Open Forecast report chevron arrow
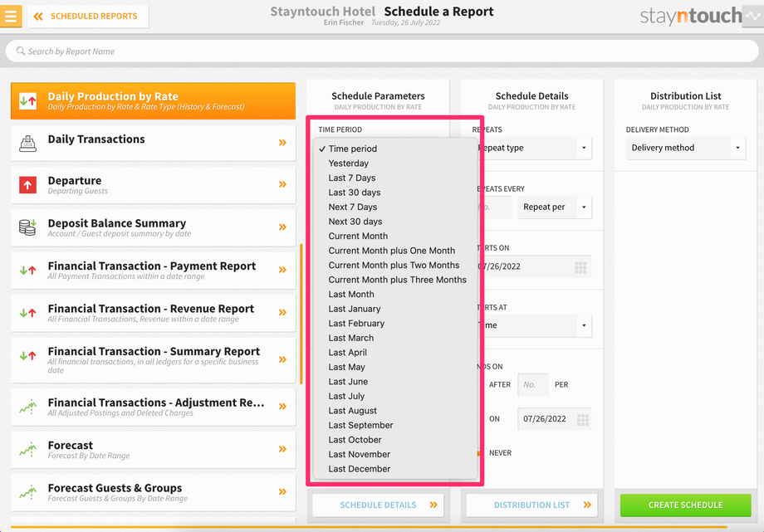Screen dimensions: 764x532 282,449
